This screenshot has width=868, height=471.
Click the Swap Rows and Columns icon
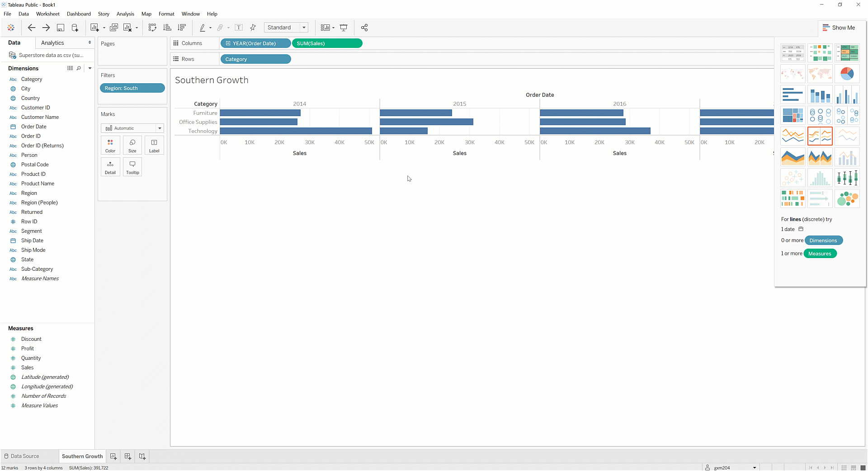(152, 28)
